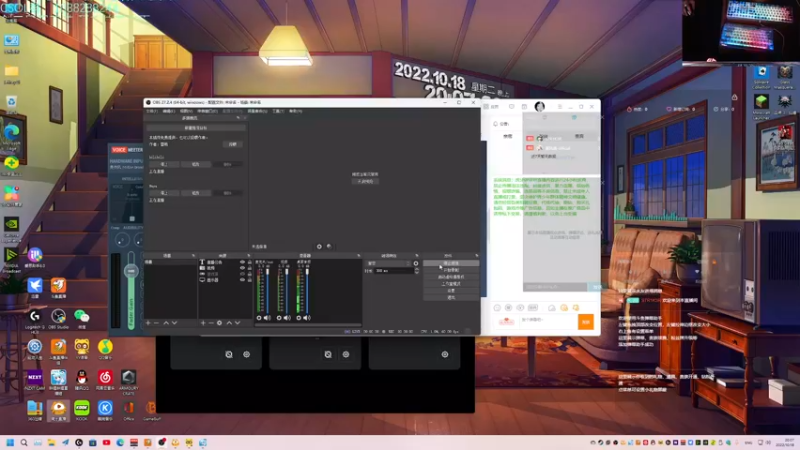Add a new scene with the plus icon in the OBS Scenes panel

[x=148, y=323]
